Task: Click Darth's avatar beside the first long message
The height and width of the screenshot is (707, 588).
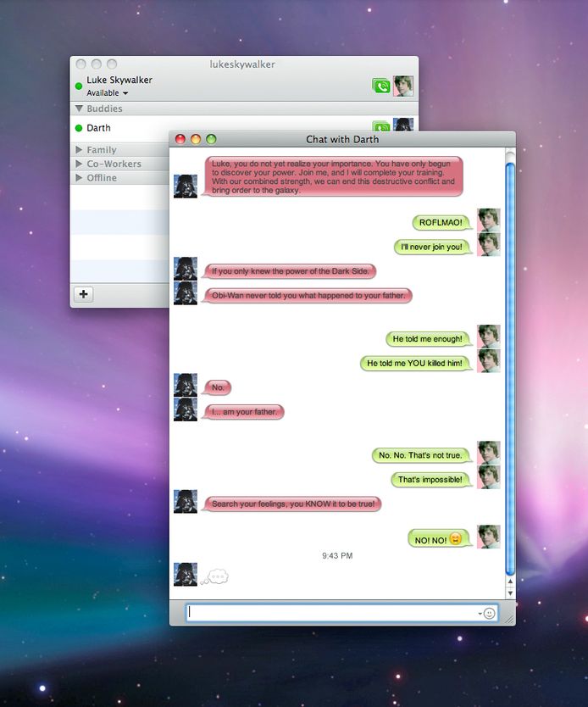Action: 186,186
